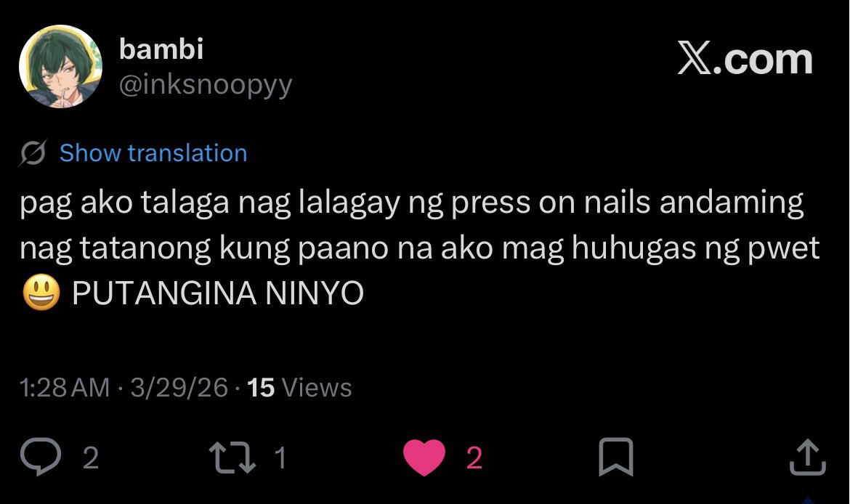The width and height of the screenshot is (850, 504).
Task: Click the reply count 2
Action: pos(91,458)
